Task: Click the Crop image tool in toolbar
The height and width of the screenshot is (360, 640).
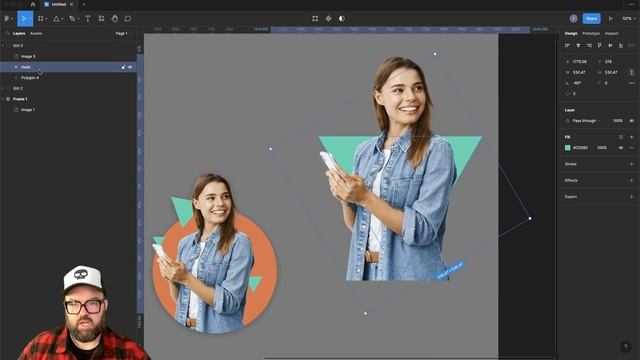Action: click(315, 19)
